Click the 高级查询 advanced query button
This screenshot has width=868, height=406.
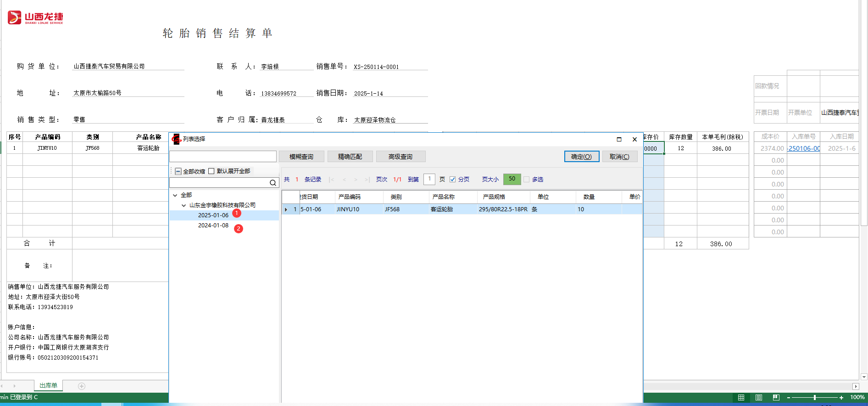click(401, 157)
